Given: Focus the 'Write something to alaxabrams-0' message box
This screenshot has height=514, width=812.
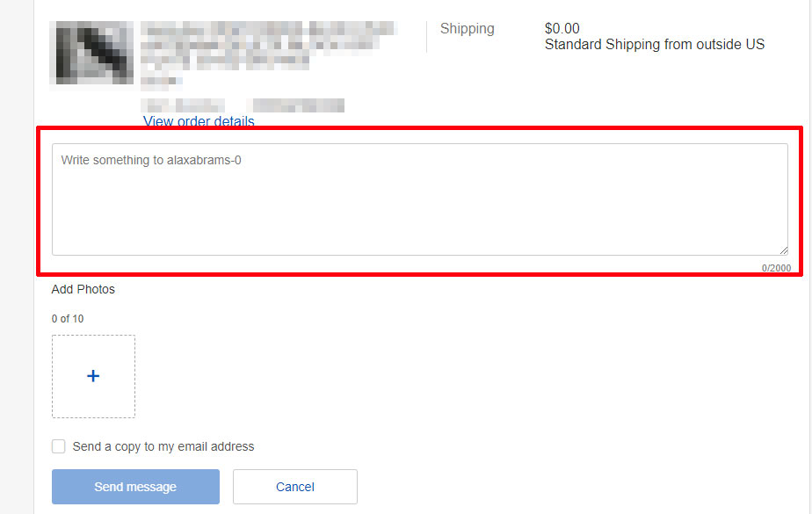Looking at the screenshot, I should (x=420, y=199).
